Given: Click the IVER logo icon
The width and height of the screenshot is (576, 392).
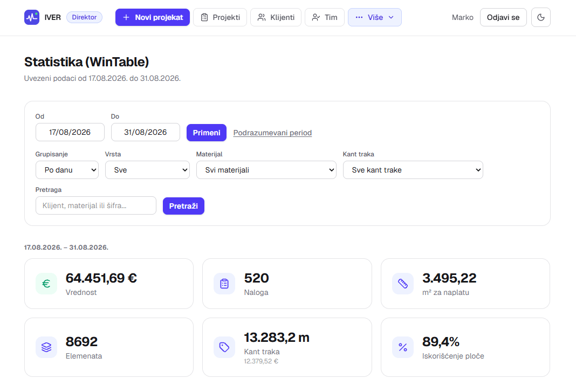Looking at the screenshot, I should point(32,17).
